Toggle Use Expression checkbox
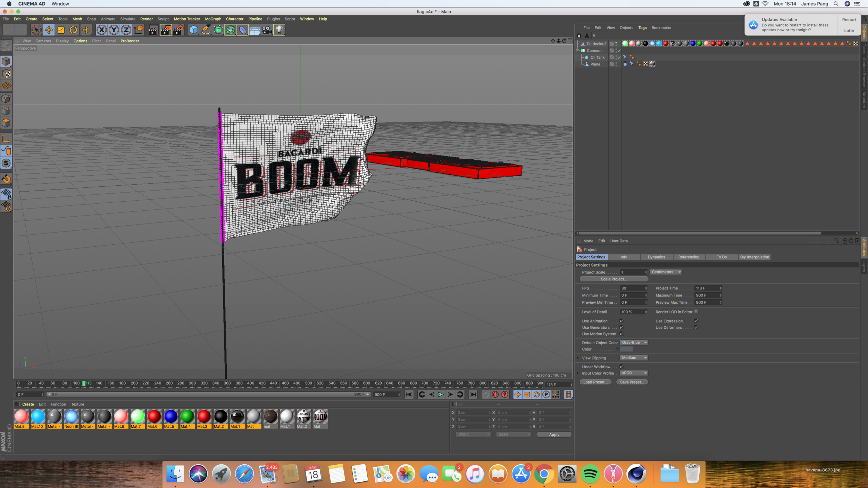868x488 pixels. (x=696, y=321)
